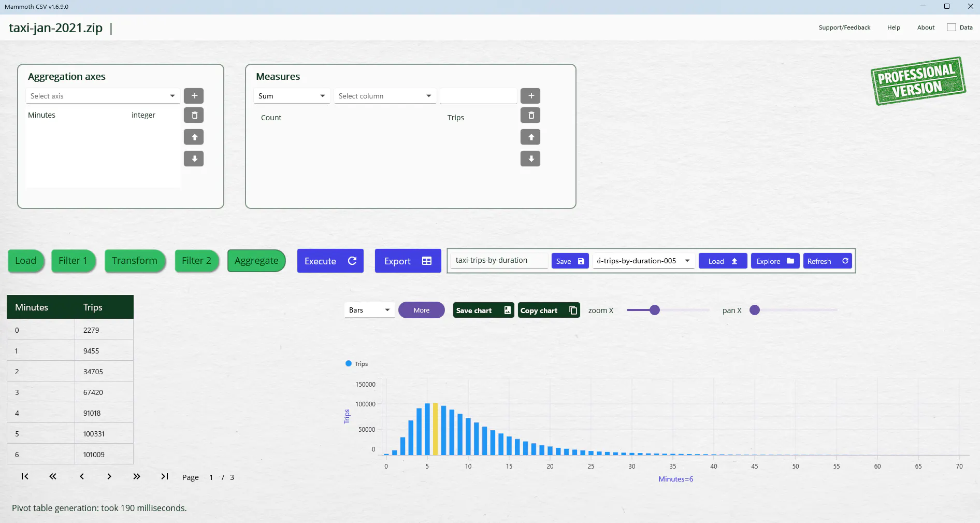The height and width of the screenshot is (523, 980).
Task: Jump back several pages in table
Action: coord(53,476)
